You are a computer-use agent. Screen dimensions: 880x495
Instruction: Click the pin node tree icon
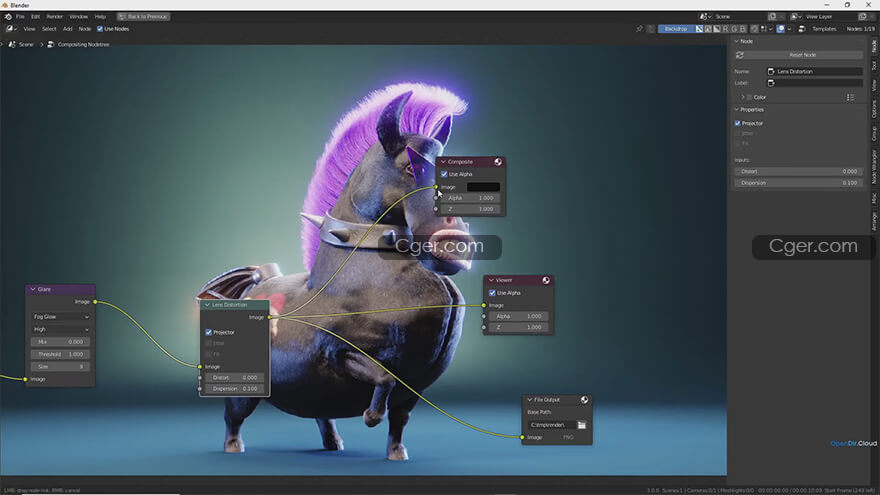click(639, 29)
